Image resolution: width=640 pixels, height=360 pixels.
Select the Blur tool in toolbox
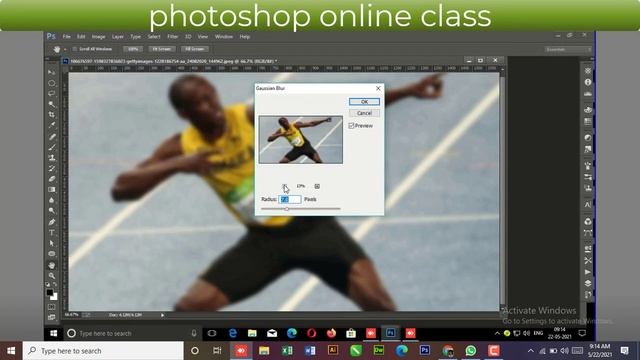click(x=51, y=200)
